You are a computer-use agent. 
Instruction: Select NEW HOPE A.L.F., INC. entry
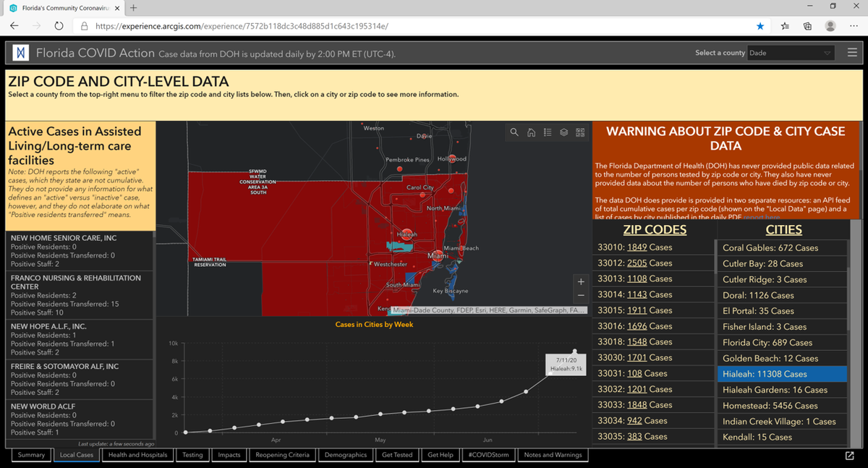click(80, 339)
